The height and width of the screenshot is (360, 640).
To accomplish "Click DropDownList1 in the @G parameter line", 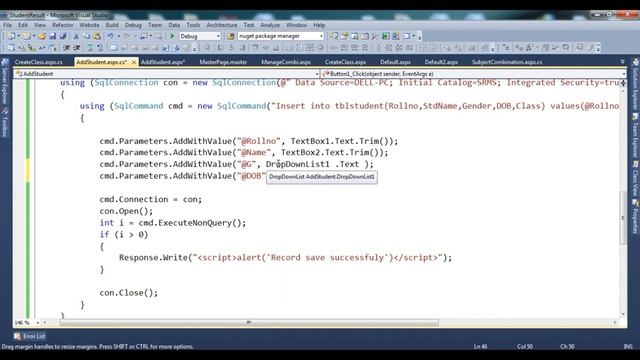I will tap(298, 164).
